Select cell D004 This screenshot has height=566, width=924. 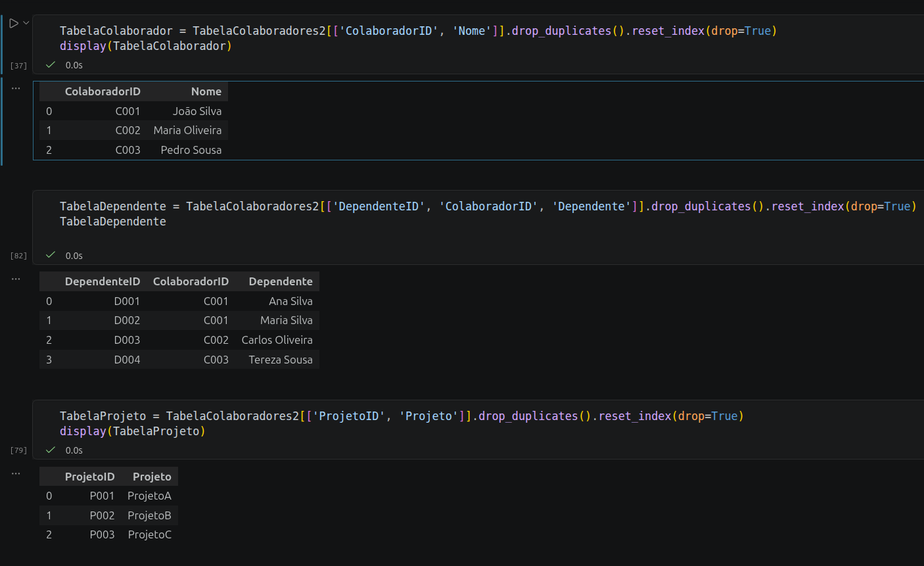point(127,360)
